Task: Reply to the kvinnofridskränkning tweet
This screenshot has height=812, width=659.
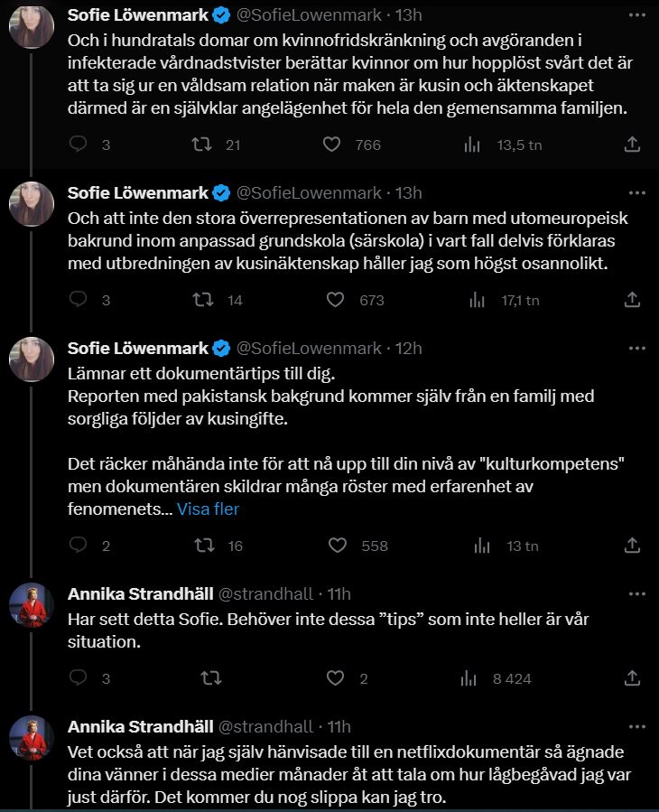Action: pyautogui.click(x=79, y=145)
